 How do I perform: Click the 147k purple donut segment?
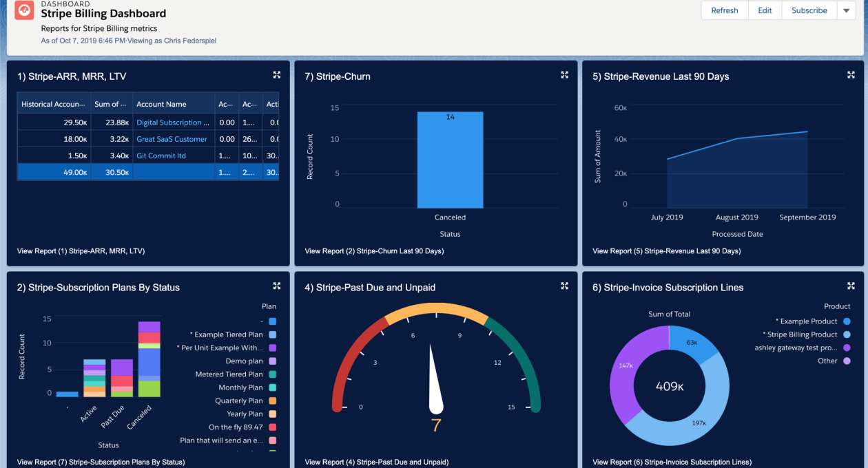tap(627, 367)
